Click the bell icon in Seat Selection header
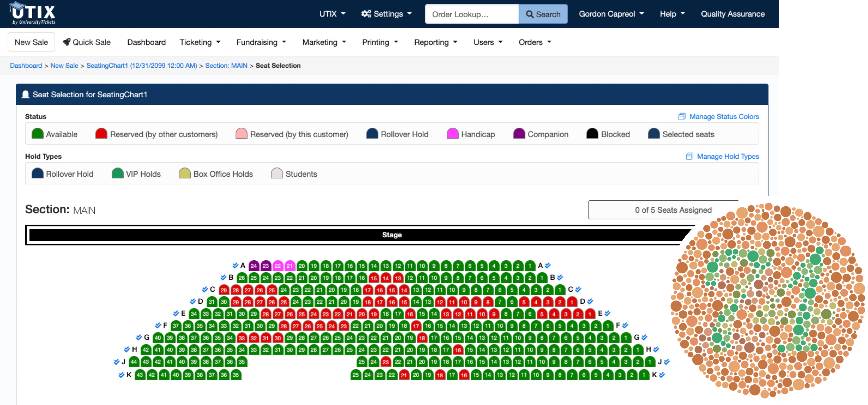Viewport: 868px width, 405px height. (x=25, y=95)
